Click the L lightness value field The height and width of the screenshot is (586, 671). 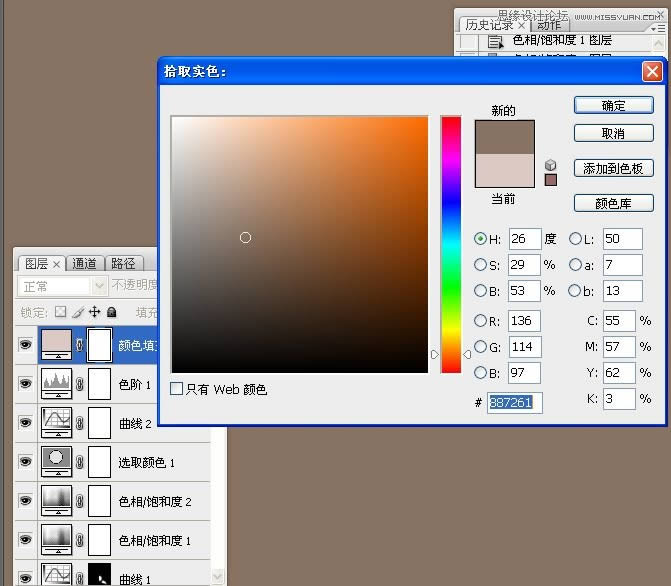[623, 239]
